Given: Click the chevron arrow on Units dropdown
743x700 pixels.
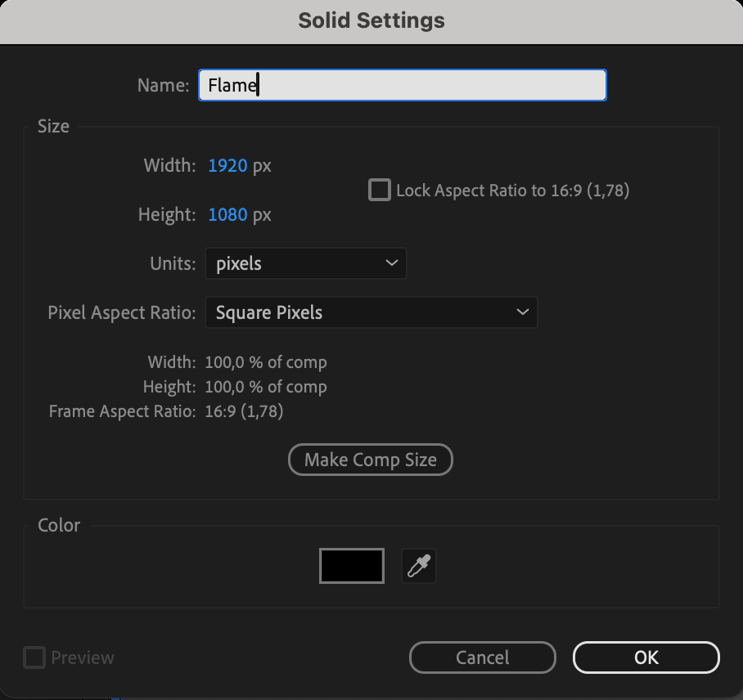Looking at the screenshot, I should click(x=391, y=264).
